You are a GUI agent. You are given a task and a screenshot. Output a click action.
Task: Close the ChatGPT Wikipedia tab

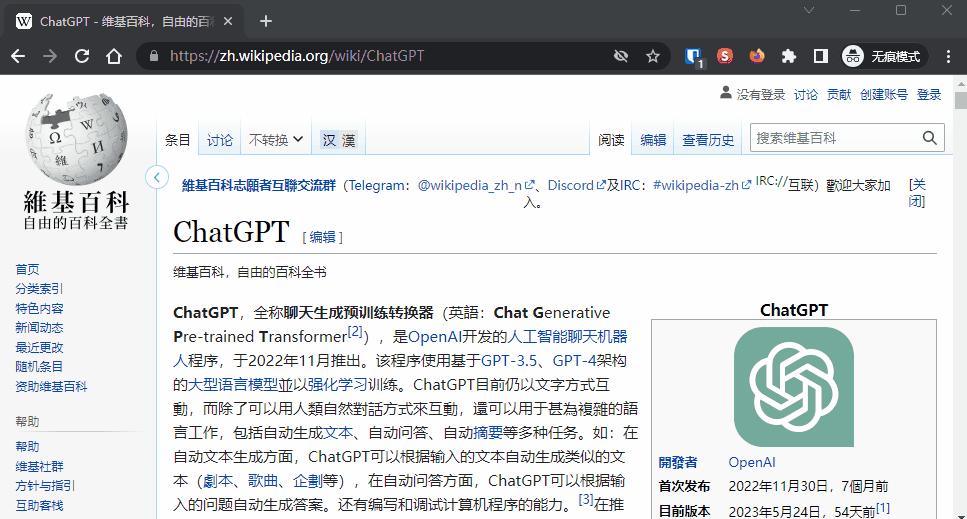click(x=228, y=22)
